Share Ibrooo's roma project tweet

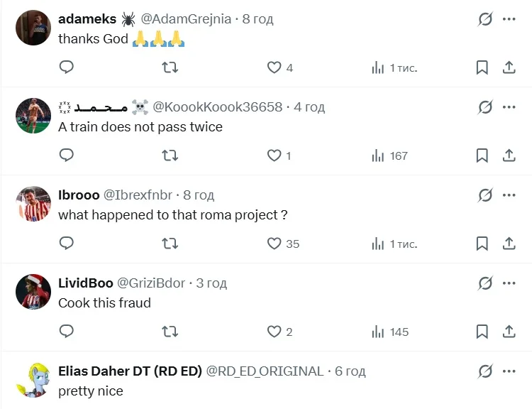pos(509,244)
